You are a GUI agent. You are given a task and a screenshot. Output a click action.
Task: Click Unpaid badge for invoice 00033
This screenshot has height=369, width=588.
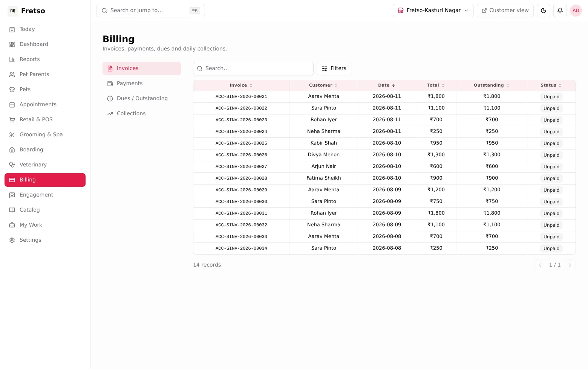coord(551,237)
